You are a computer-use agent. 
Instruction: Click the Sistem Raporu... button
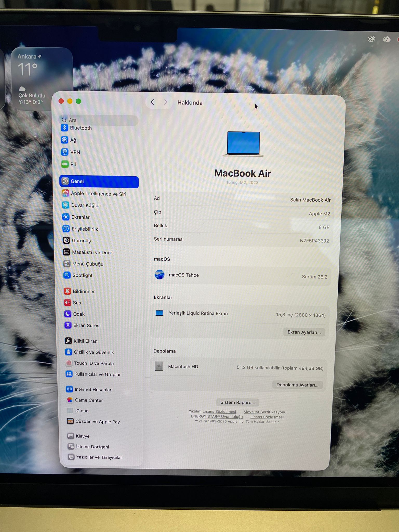click(238, 402)
